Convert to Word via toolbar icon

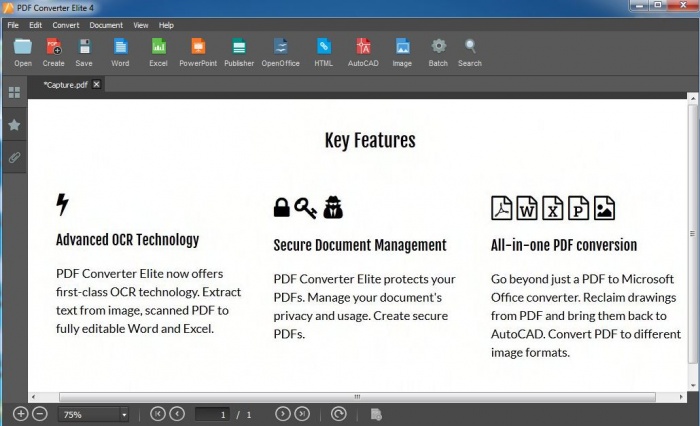(120, 52)
